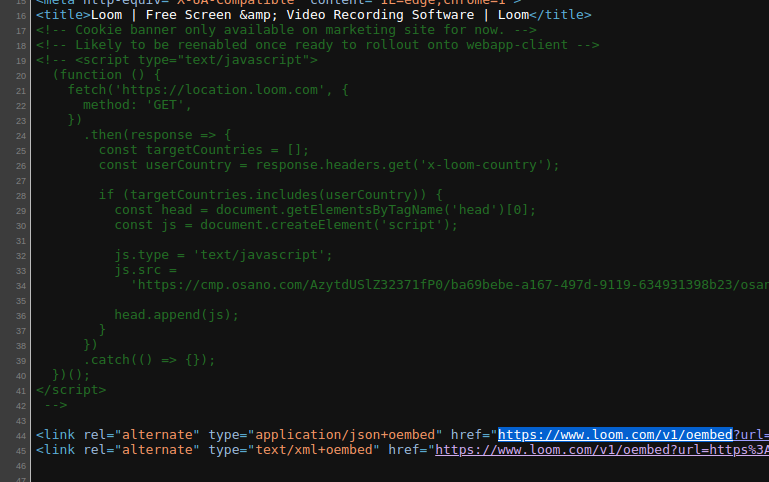
Task: Click line number 19 in the gutter
Action: pyautogui.click(x=20, y=60)
